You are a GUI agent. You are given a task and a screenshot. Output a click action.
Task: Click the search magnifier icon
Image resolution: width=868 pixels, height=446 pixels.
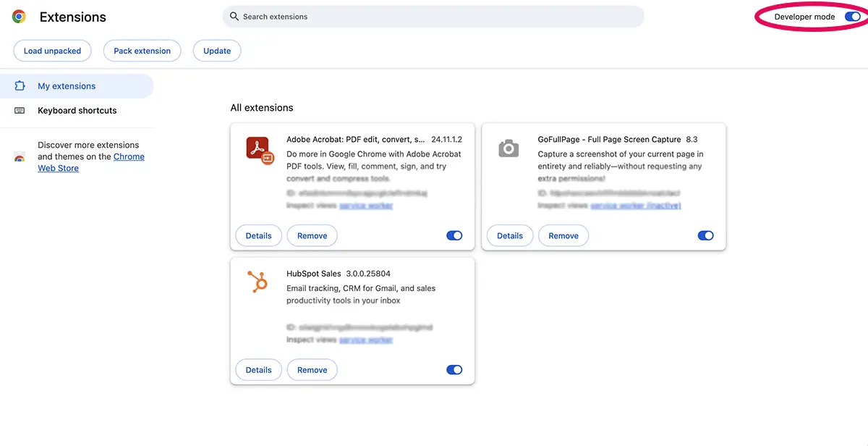(234, 17)
